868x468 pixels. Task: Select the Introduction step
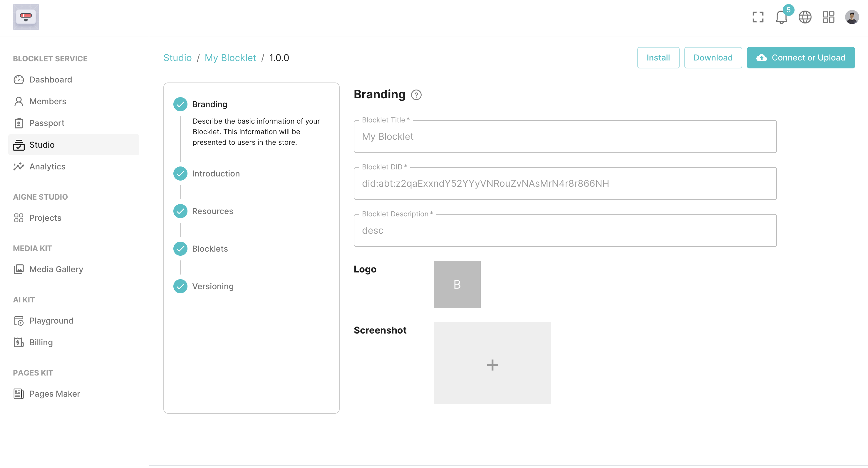click(216, 174)
